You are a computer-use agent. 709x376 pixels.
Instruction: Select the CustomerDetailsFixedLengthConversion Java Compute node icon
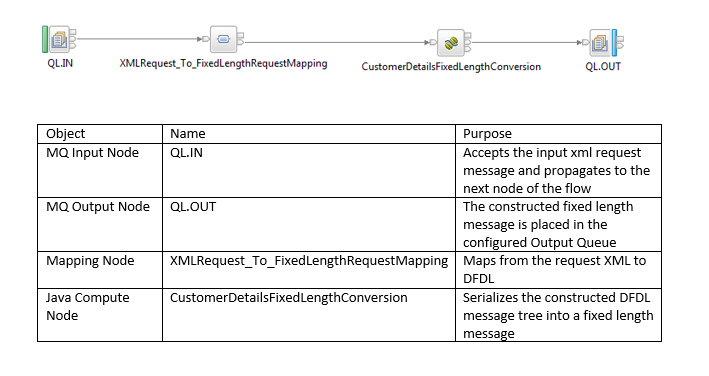click(451, 43)
